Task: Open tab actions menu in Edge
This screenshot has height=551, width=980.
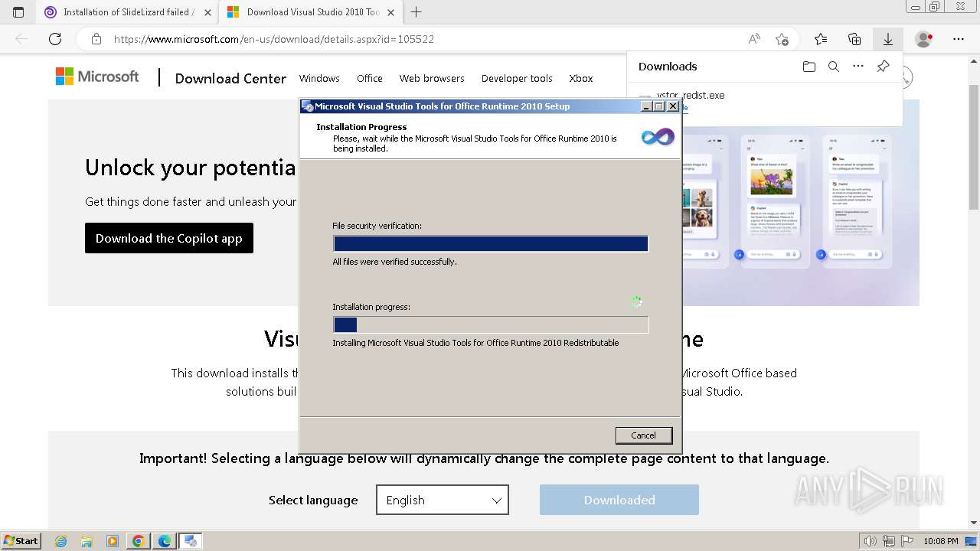Action: click(x=18, y=12)
